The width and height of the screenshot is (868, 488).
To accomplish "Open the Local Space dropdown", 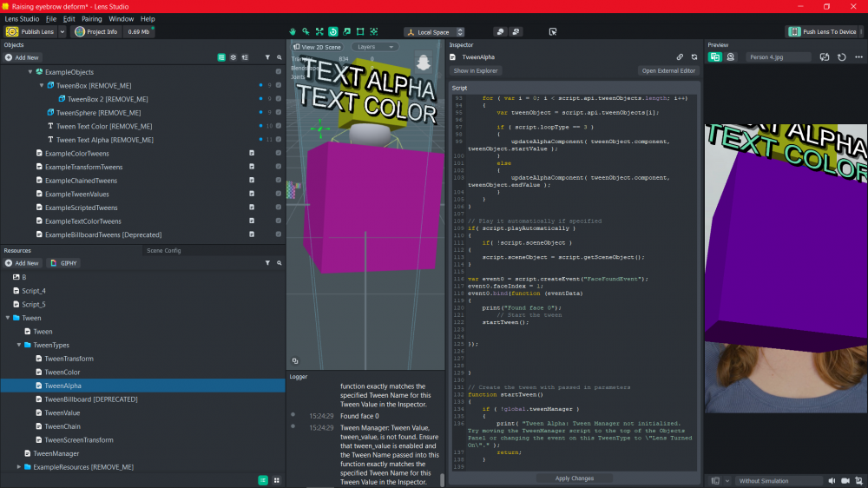I will point(435,32).
